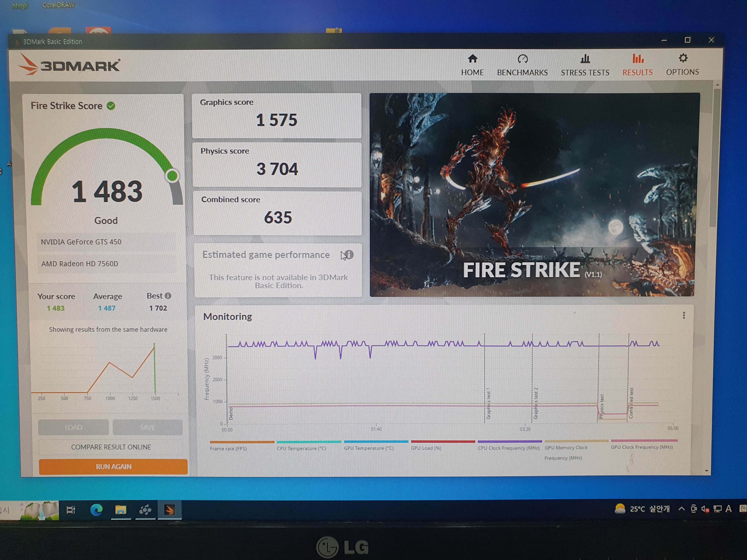Click the green score marker in the distribution chart
This screenshot has height=560, width=747.
155,368
